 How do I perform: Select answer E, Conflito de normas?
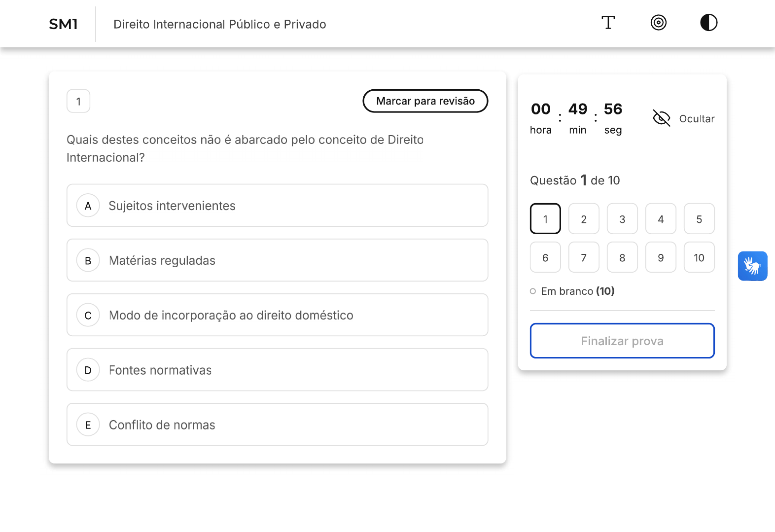[x=277, y=425]
